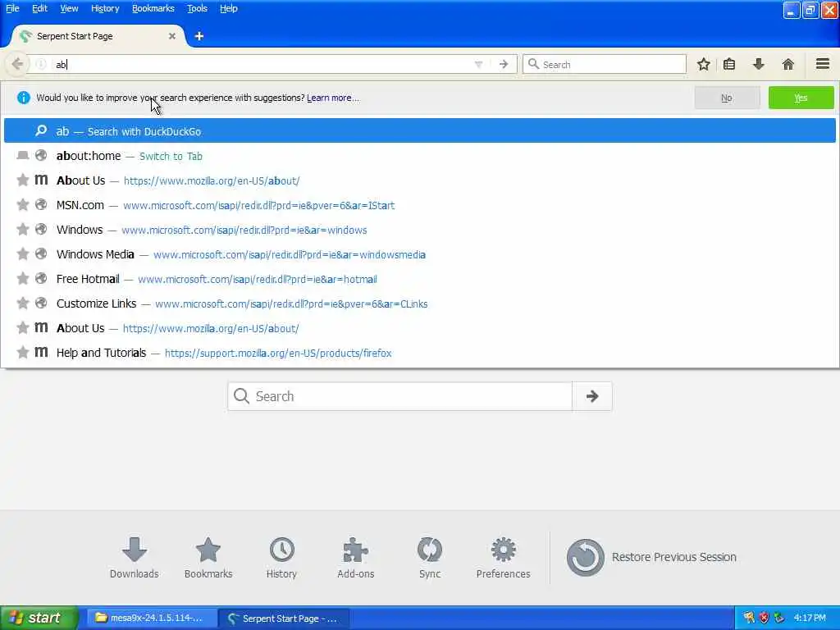
Task: Open Add-ons puzzle piece icon
Action: click(x=356, y=558)
